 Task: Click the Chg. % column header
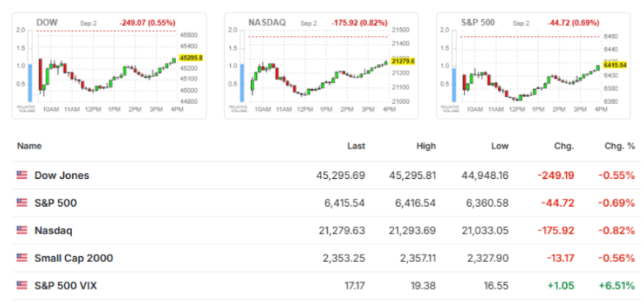point(620,146)
